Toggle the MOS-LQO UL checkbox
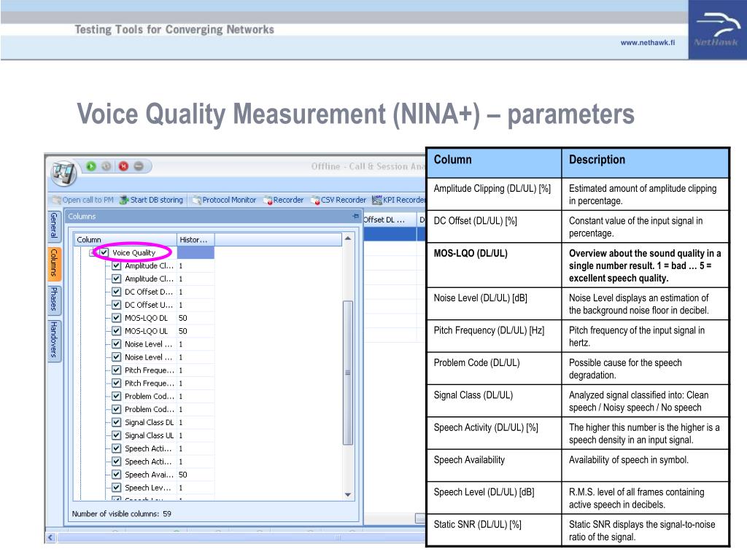 point(116,331)
